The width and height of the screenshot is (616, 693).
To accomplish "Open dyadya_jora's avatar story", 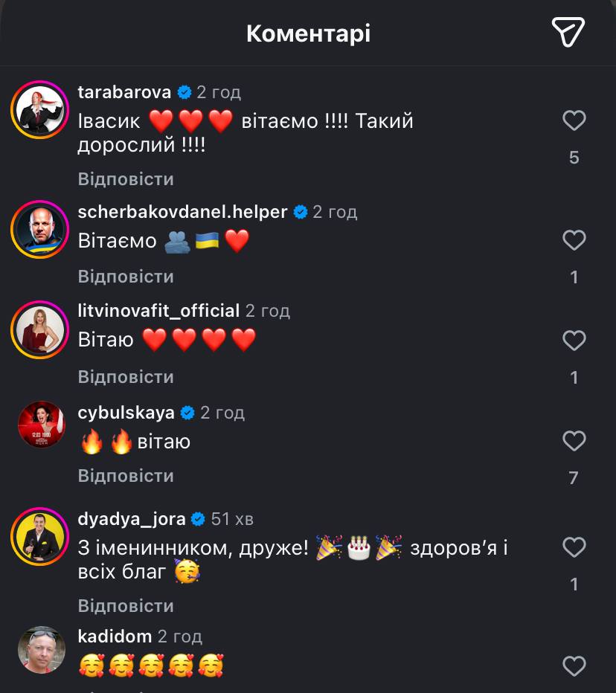I will (40, 537).
